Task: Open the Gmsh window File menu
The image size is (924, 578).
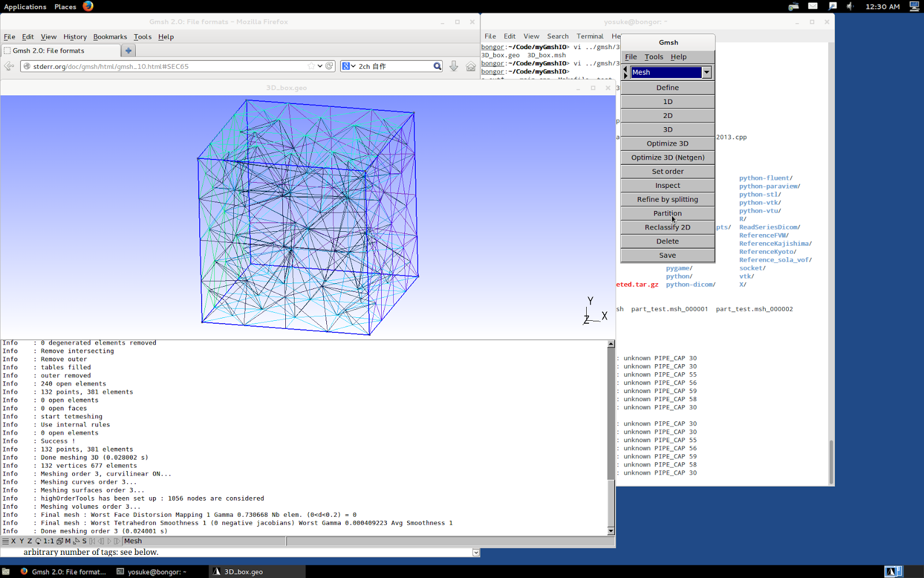Action: [x=631, y=57]
